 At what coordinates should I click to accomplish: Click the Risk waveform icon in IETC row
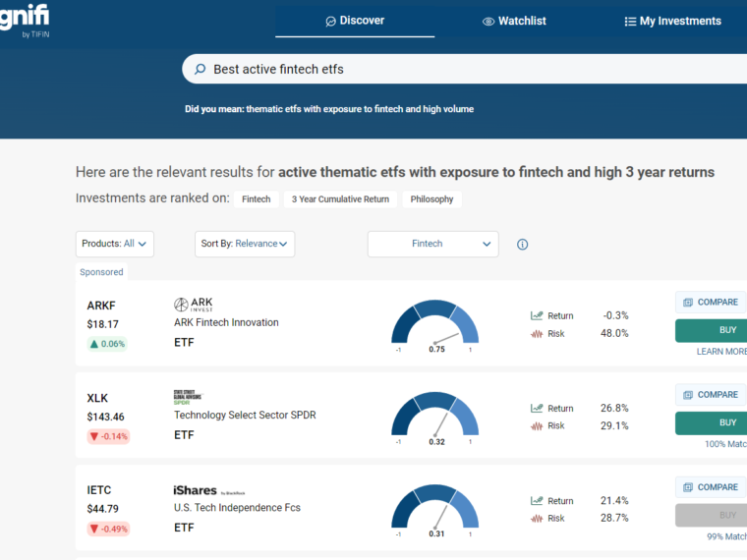coord(537,519)
